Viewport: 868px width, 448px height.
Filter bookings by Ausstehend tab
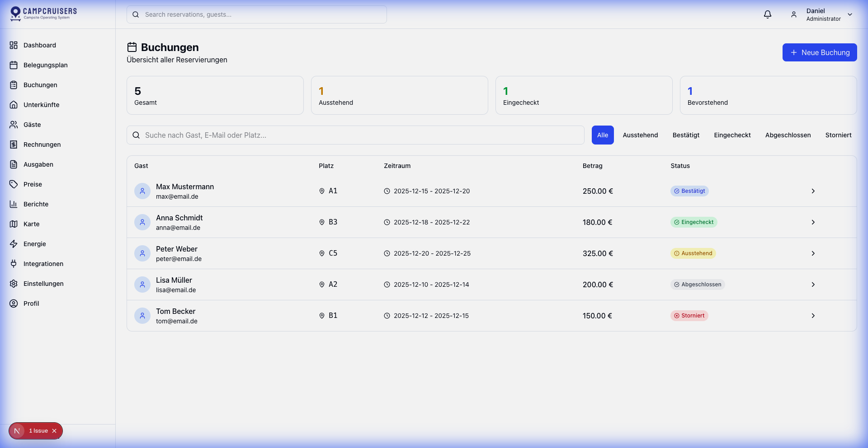coord(640,135)
